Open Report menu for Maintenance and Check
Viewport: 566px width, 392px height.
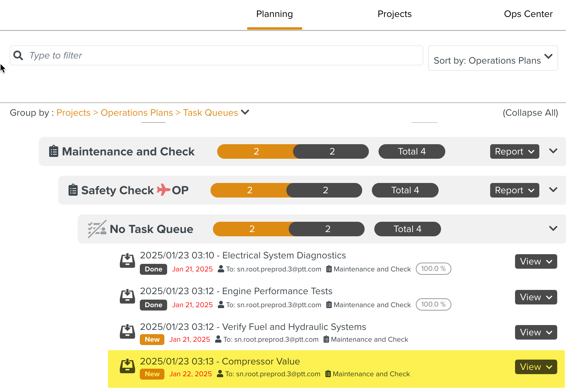click(x=514, y=151)
